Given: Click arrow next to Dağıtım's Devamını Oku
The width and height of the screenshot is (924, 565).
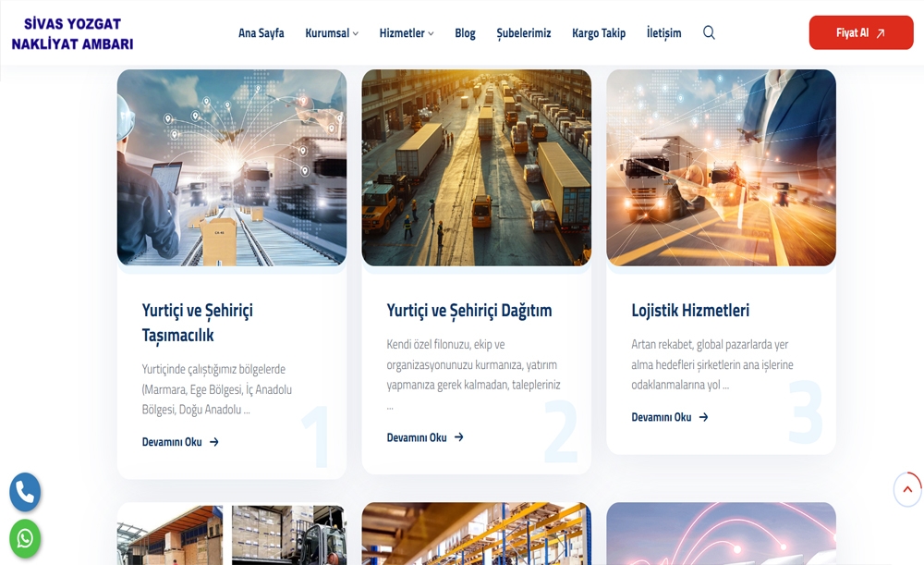Looking at the screenshot, I should click(x=459, y=437).
